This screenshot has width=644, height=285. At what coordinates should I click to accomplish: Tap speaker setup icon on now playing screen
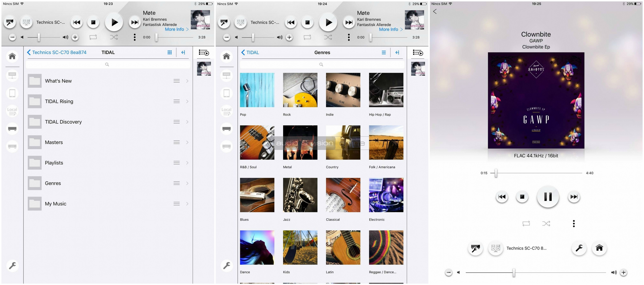[475, 248]
